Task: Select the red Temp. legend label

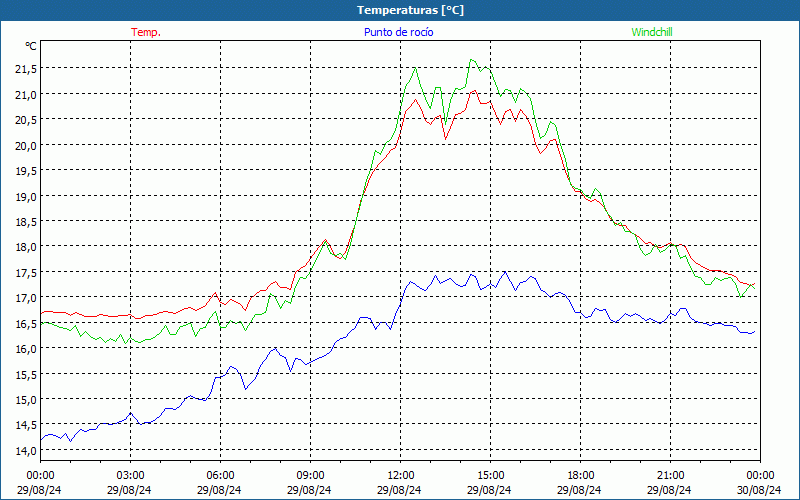Action: [146, 32]
